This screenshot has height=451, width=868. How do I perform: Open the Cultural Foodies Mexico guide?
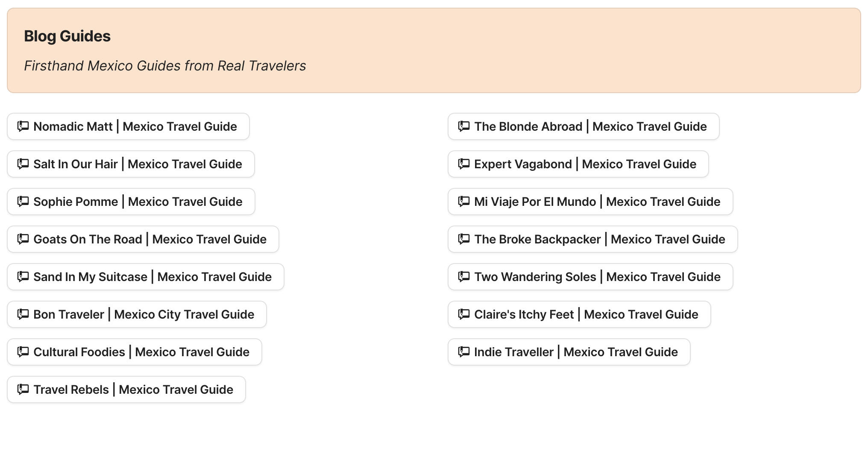click(x=134, y=352)
